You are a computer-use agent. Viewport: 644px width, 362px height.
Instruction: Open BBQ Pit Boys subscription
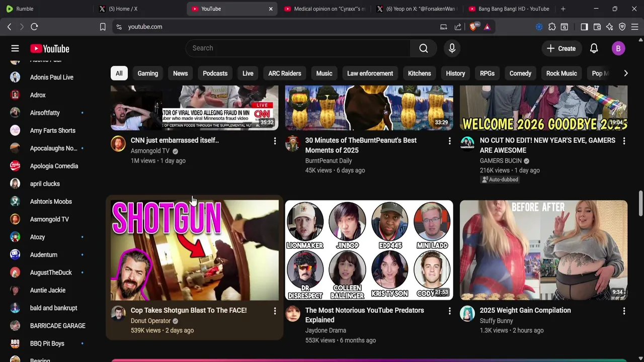47,343
